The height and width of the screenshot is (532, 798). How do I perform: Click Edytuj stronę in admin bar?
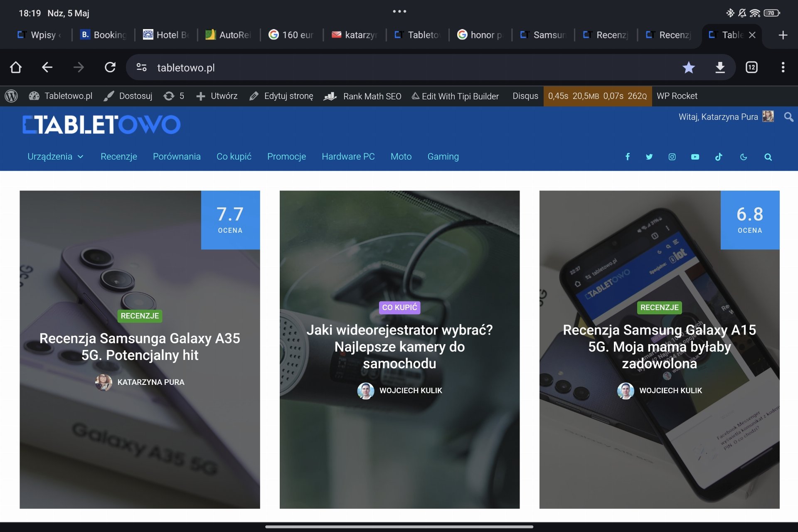(281, 96)
